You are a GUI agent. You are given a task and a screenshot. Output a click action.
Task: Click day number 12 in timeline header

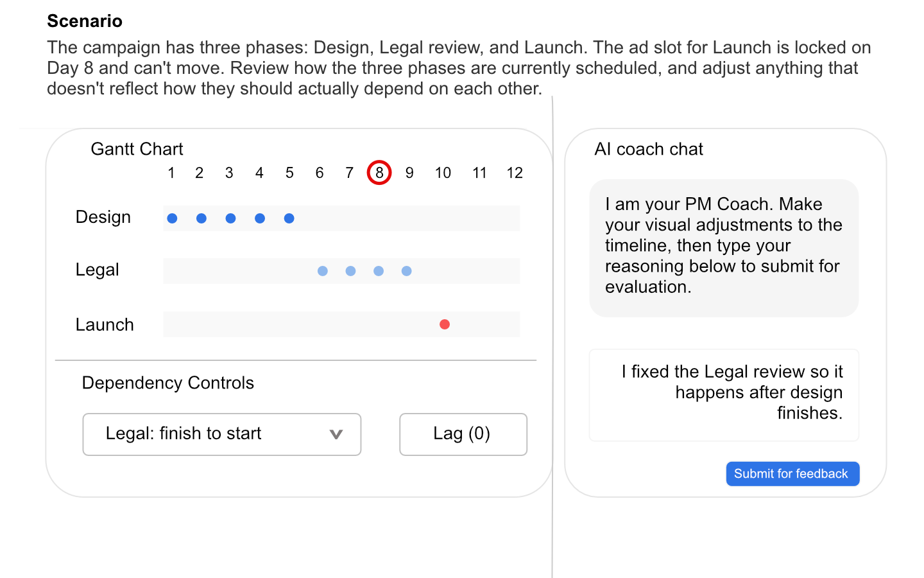pos(515,173)
